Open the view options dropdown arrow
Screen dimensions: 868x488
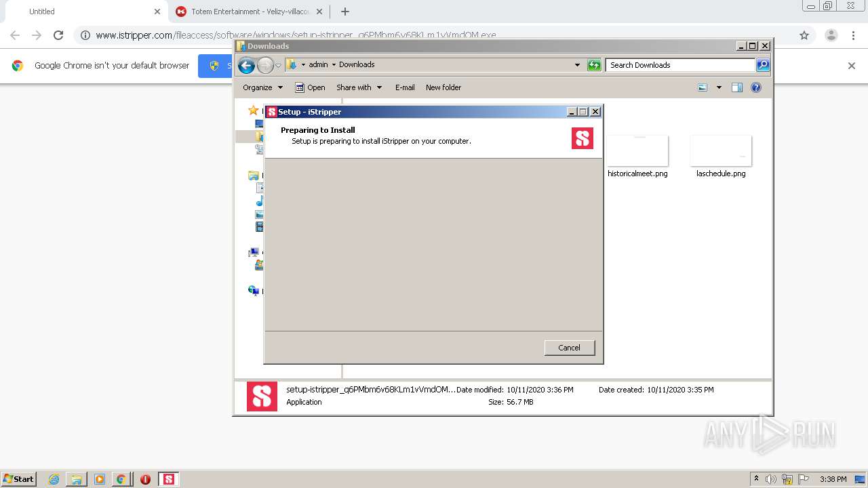[x=719, y=87]
